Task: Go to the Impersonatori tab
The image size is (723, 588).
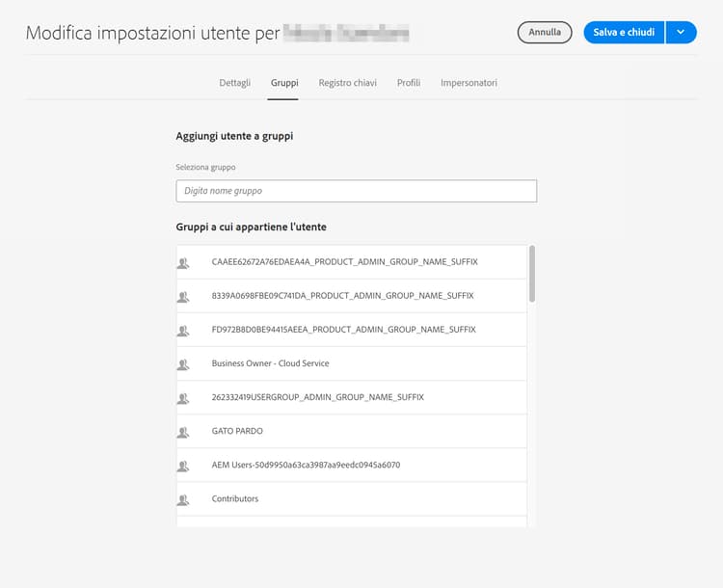Action: (x=469, y=83)
